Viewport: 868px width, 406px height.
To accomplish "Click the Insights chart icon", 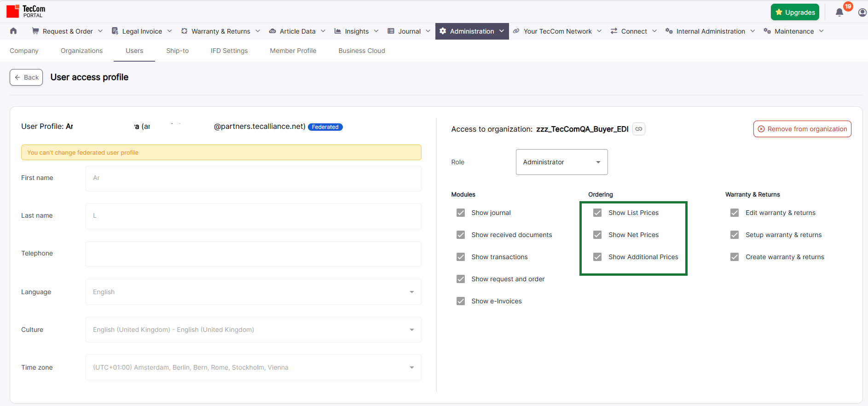I will [338, 31].
